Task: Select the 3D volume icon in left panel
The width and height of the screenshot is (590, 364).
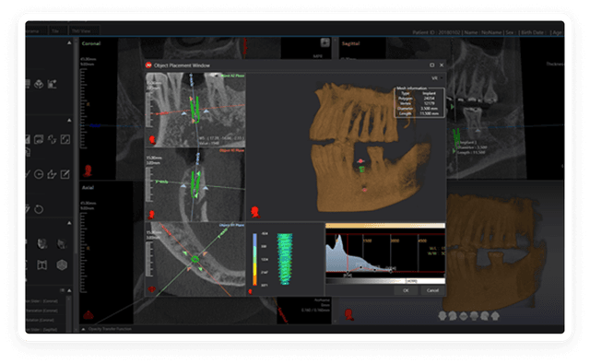Action: pos(39,84)
